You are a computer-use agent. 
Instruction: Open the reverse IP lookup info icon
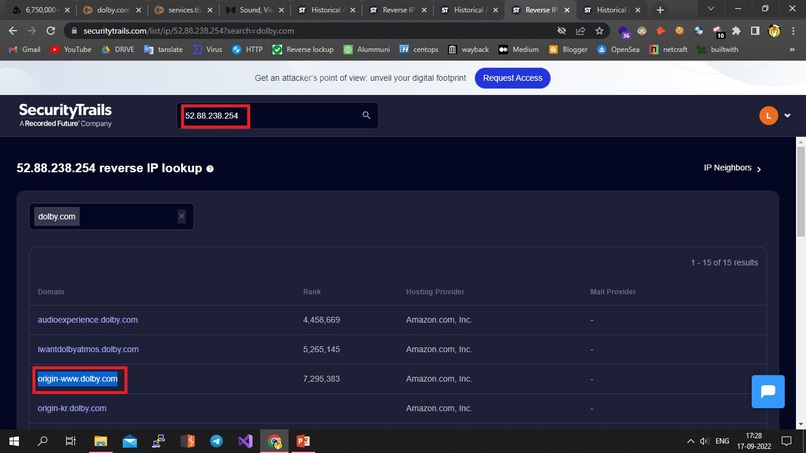(x=210, y=169)
